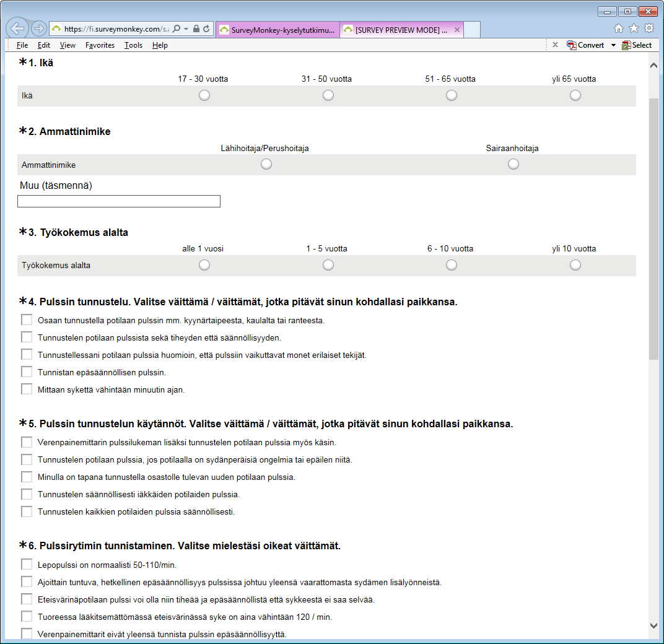Select work experience yli 10 vuotta

tap(575, 265)
